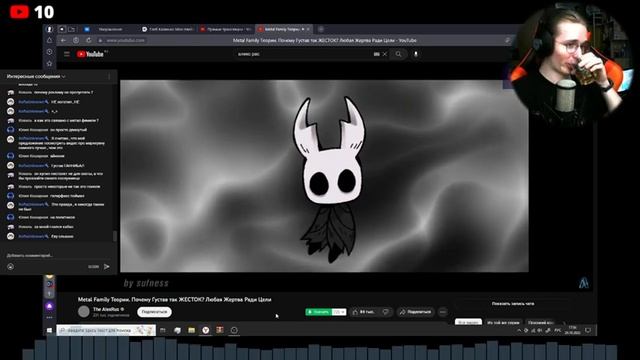Open the video more-actions three dots
This screenshot has width=640, height=360.
tap(443, 312)
